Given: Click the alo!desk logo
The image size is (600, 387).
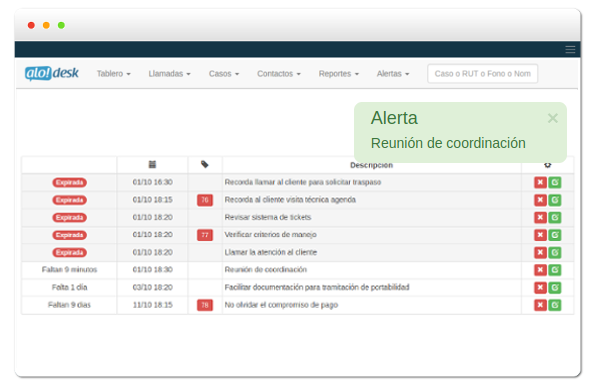Looking at the screenshot, I should tap(52, 73).
